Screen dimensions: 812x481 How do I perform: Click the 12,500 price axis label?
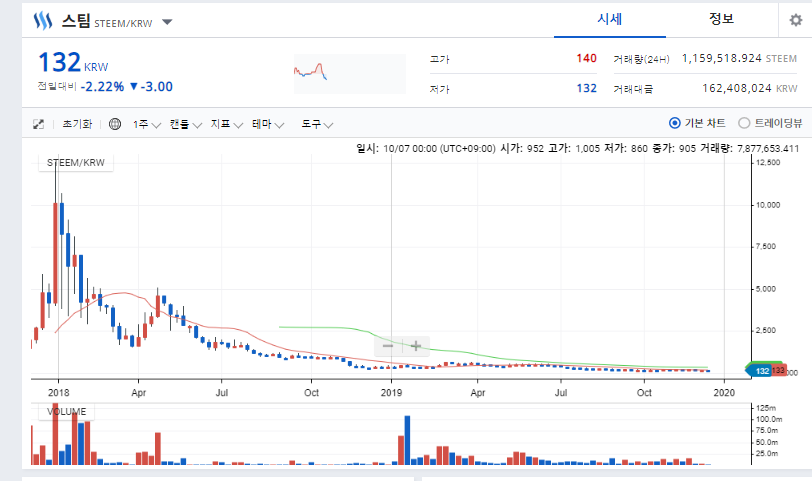[x=767, y=163]
